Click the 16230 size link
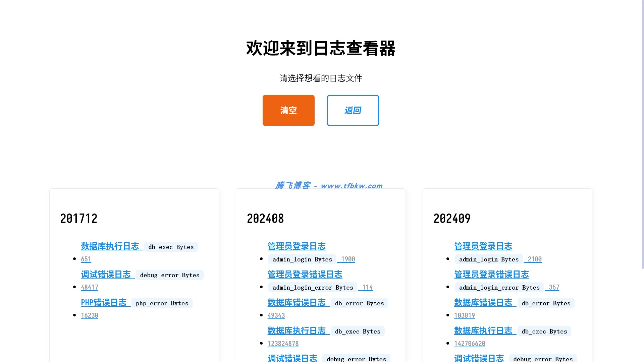The height and width of the screenshot is (362, 644). pyautogui.click(x=90, y=315)
